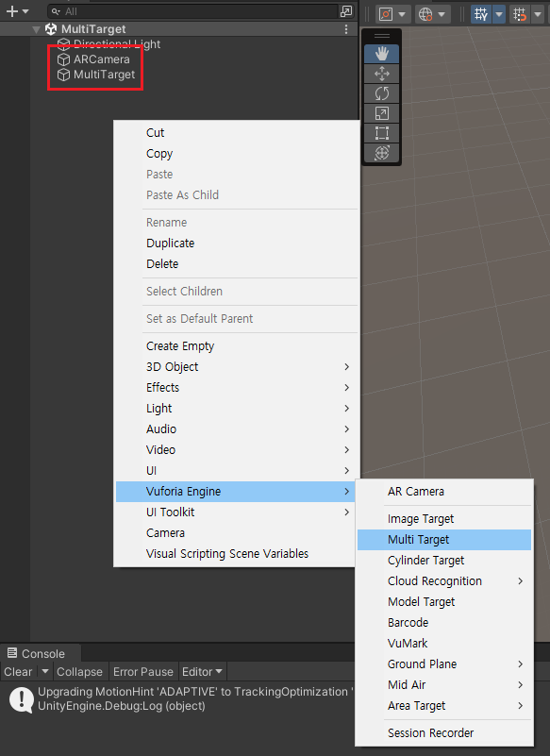Expand Area Target submenu

coord(444,705)
